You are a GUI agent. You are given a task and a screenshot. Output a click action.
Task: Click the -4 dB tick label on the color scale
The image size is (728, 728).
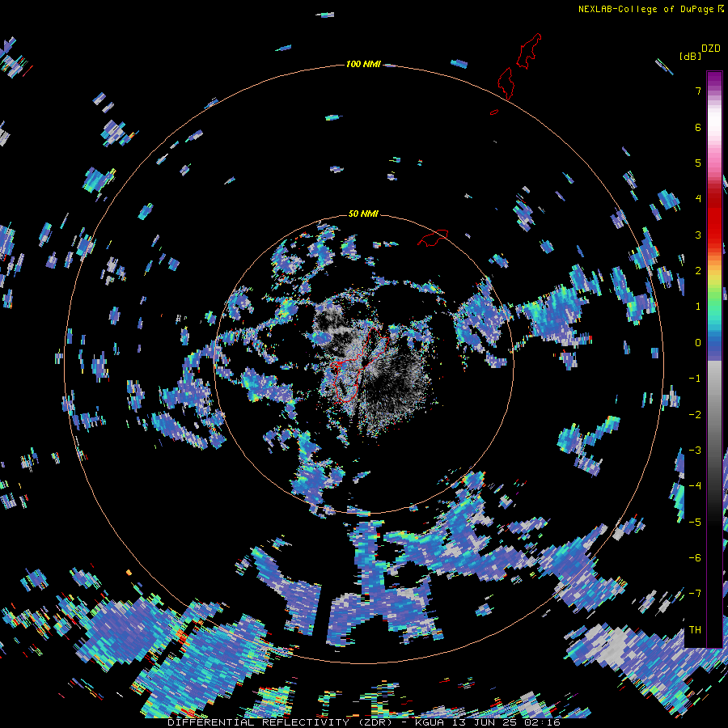coord(695,486)
